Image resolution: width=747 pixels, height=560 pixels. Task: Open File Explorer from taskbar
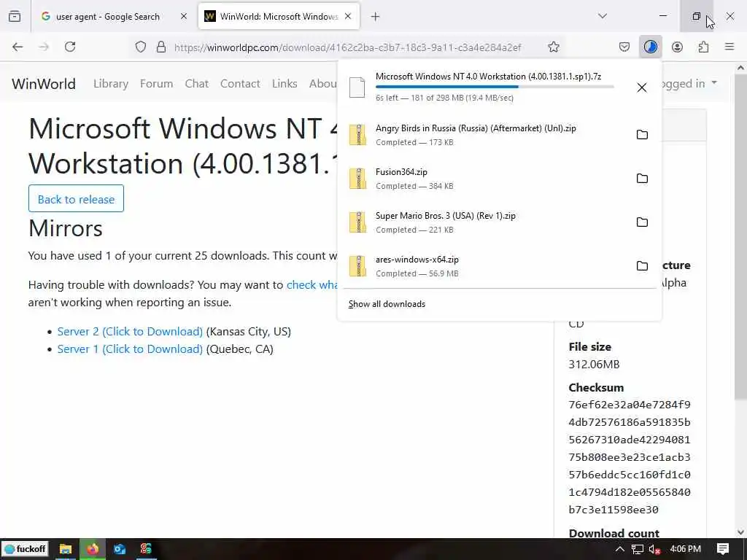pyautogui.click(x=65, y=549)
